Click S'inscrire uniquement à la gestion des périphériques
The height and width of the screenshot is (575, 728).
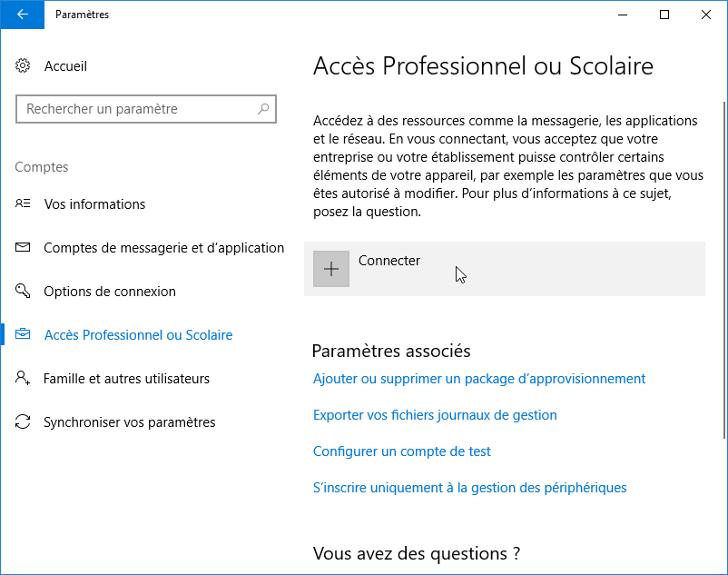tap(470, 488)
